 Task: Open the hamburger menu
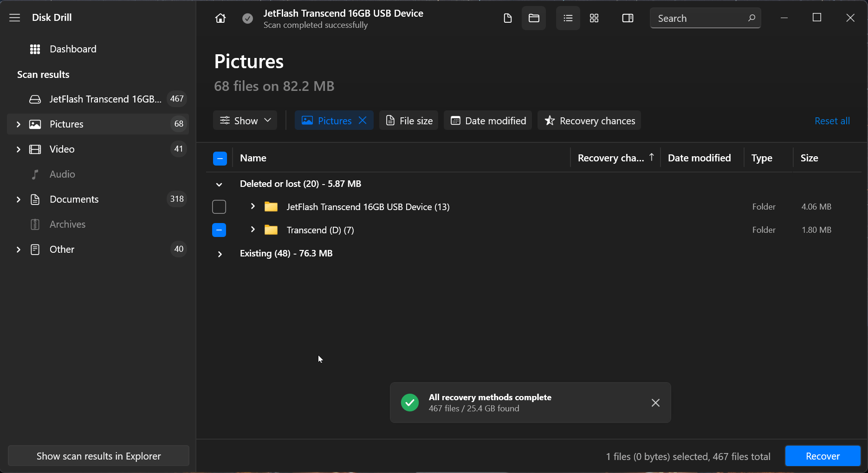pyautogui.click(x=15, y=18)
